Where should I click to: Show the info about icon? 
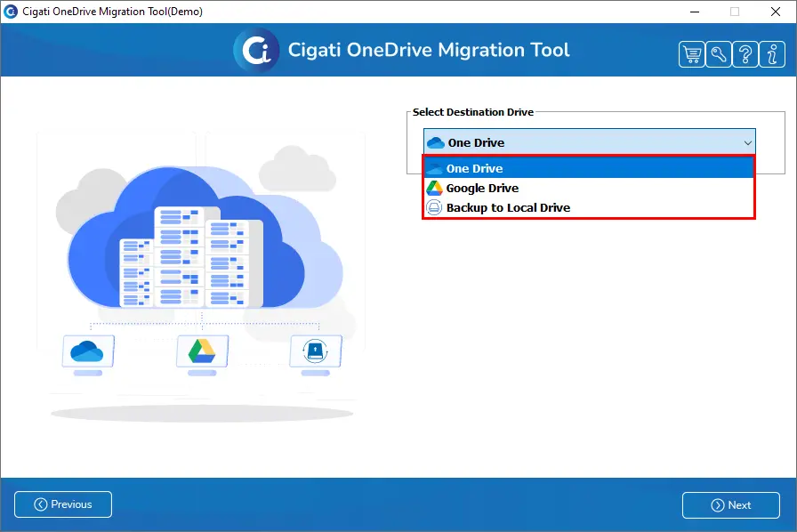(772, 54)
